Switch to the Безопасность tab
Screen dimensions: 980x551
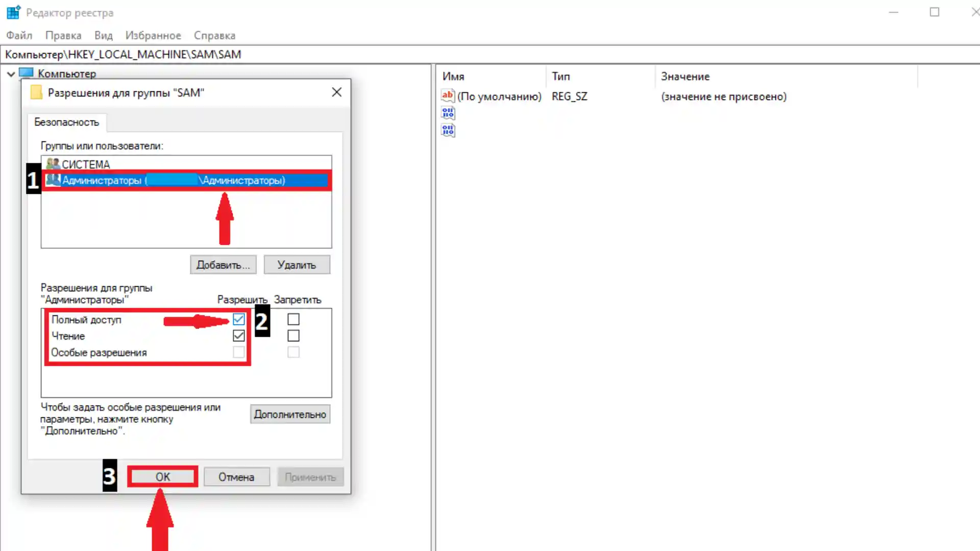click(66, 122)
